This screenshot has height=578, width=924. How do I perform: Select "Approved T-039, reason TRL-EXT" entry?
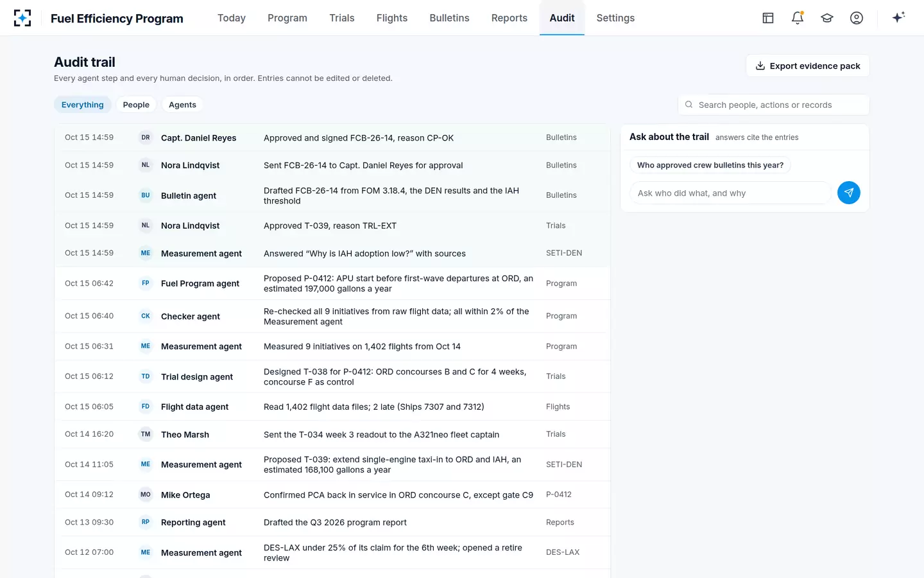tap(332, 225)
